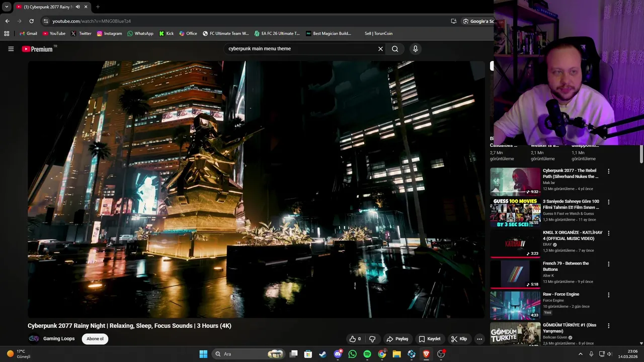The width and height of the screenshot is (644, 362).
Task: Open French 79 - Between the Buttons thumbnail
Action: click(515, 275)
